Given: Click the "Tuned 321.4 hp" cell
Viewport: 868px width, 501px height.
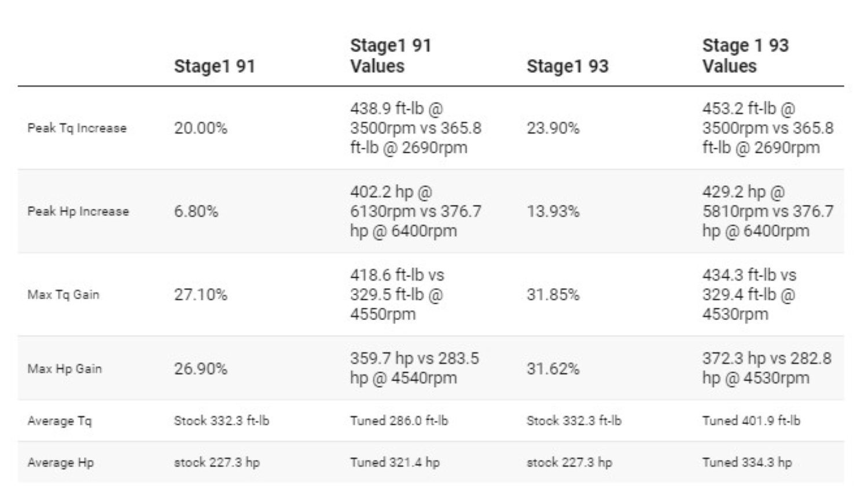Looking at the screenshot, I should pyautogui.click(x=395, y=462).
